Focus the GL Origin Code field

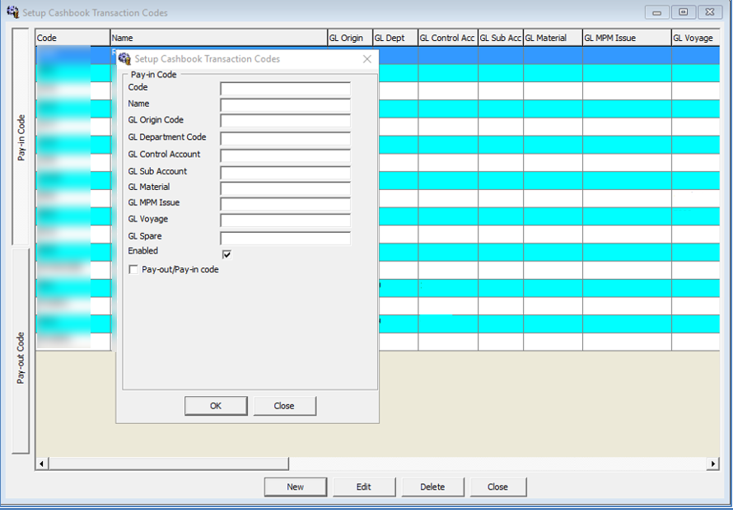(285, 121)
